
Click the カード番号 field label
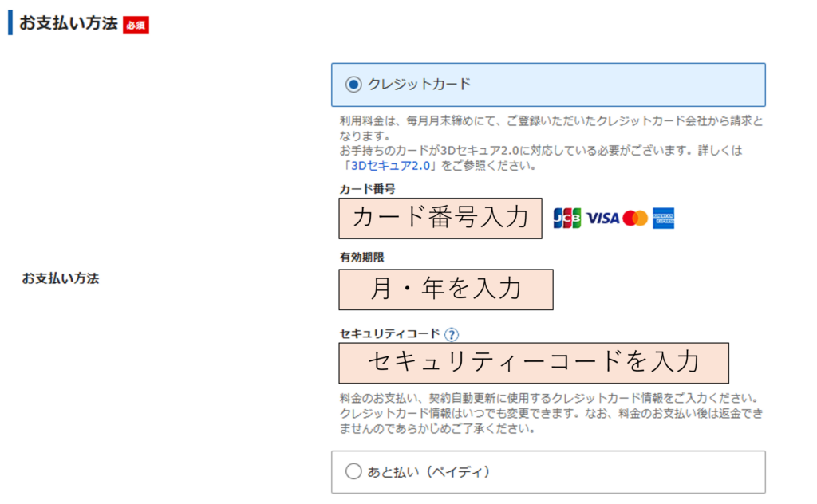[x=367, y=189]
